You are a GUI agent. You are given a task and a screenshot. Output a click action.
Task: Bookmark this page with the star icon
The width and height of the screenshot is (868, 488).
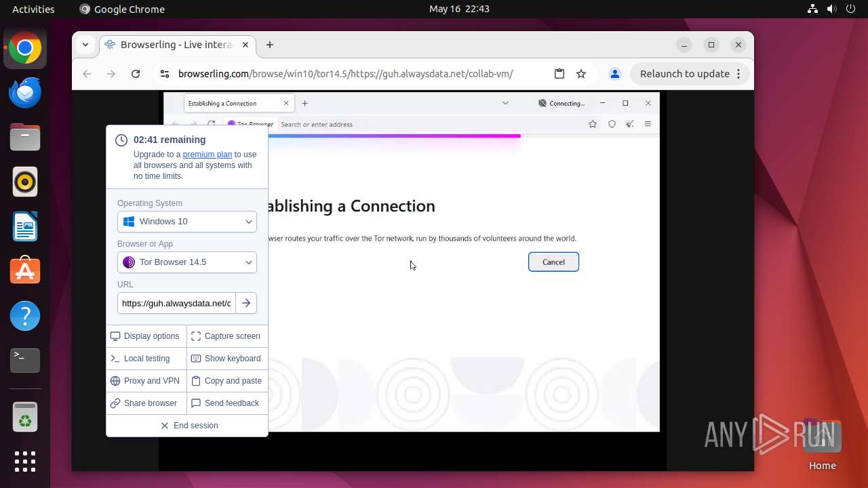[581, 74]
